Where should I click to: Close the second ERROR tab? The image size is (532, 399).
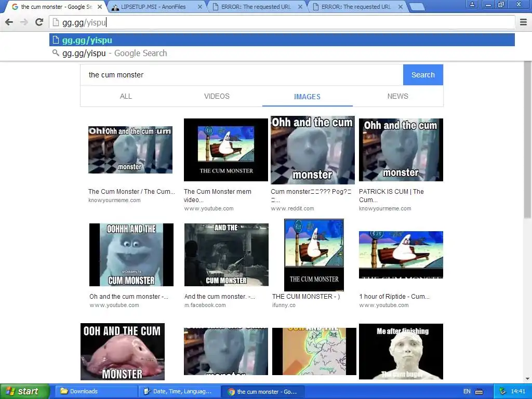pyautogui.click(x=401, y=7)
